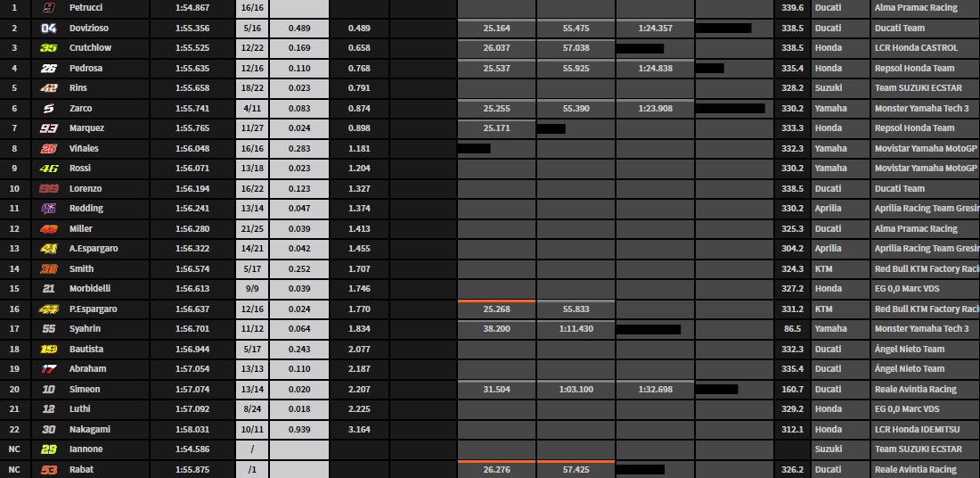Click Rins' number 42 badge

49,88
